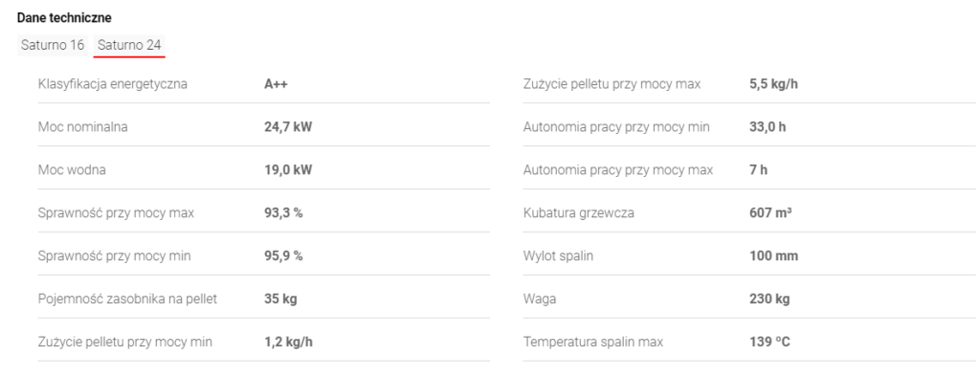The height and width of the screenshot is (377, 980).
Task: Click the Kubatura grzewcza label
Action: (x=579, y=213)
